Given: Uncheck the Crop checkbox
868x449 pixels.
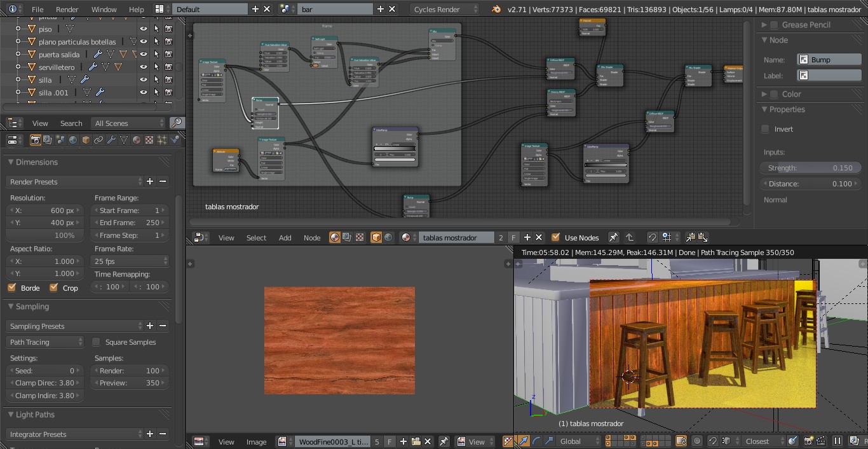Looking at the screenshot, I should click(x=53, y=287).
